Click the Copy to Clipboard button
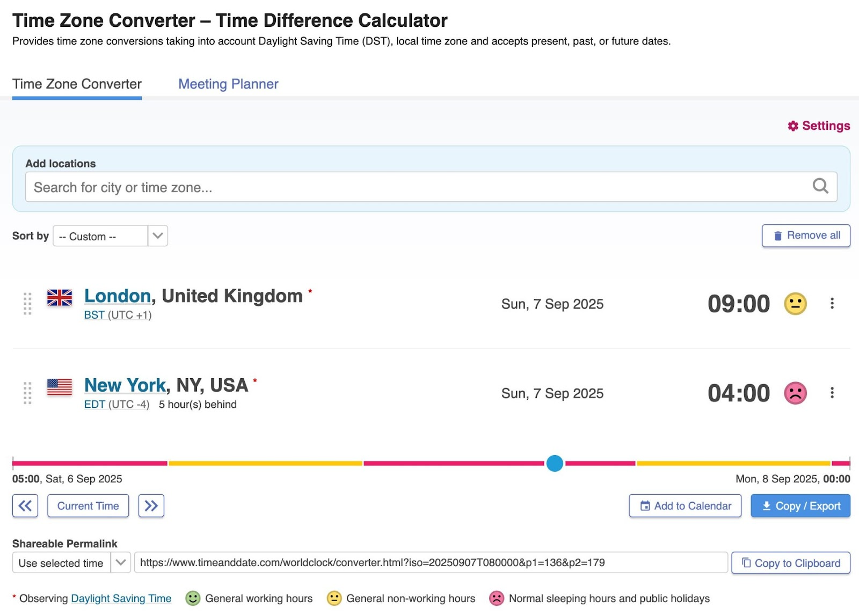 pyautogui.click(x=790, y=563)
